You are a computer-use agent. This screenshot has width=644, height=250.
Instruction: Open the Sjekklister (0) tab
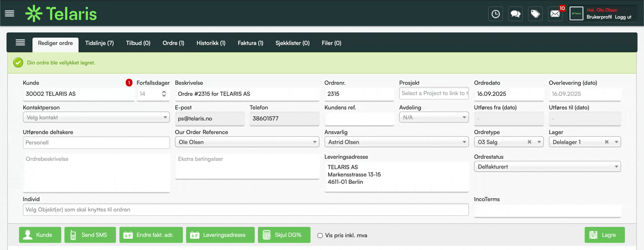293,43
